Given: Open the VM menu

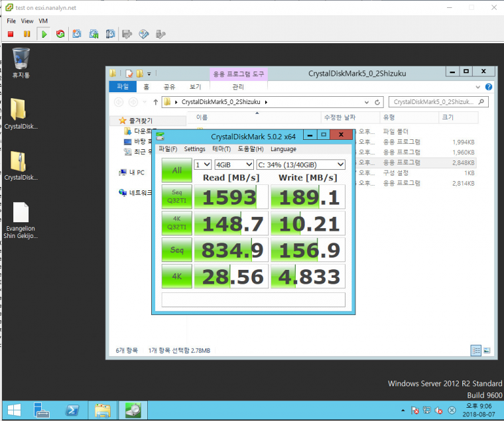Looking at the screenshot, I should (x=43, y=21).
